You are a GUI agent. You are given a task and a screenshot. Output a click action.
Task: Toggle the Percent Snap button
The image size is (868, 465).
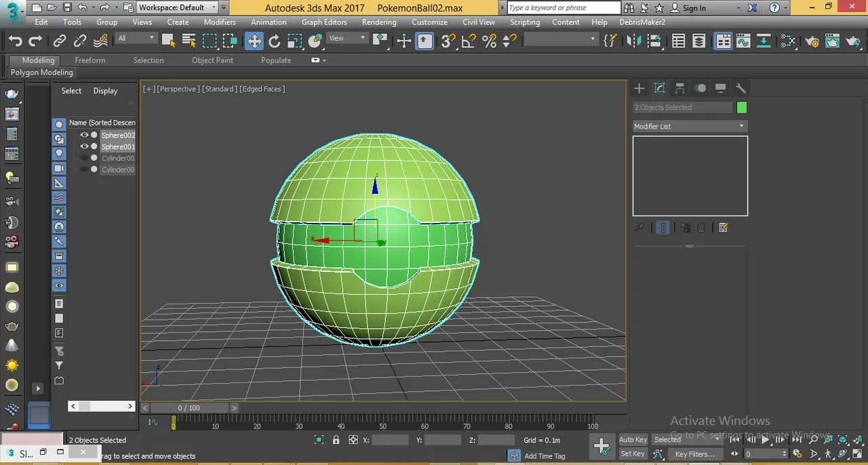click(x=489, y=41)
